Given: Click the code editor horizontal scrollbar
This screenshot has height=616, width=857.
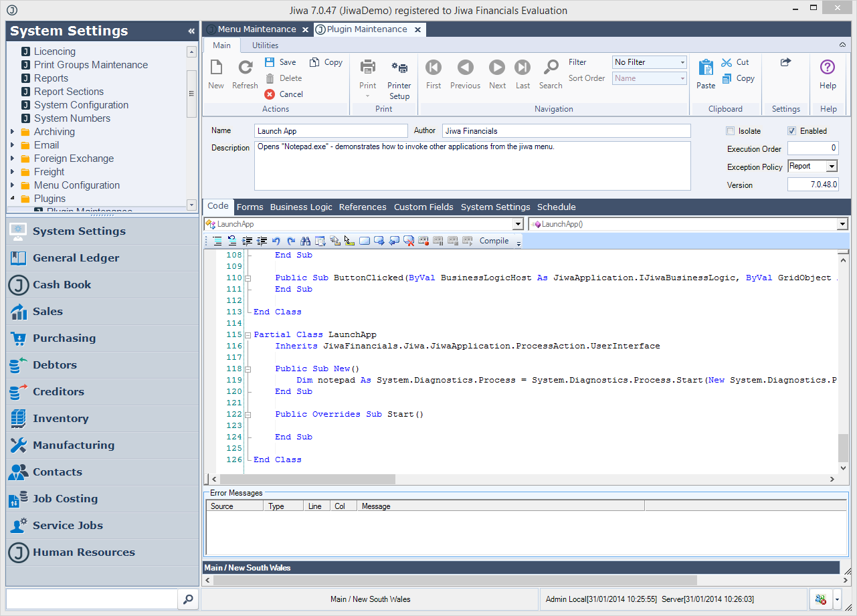Looking at the screenshot, I should coord(308,480).
